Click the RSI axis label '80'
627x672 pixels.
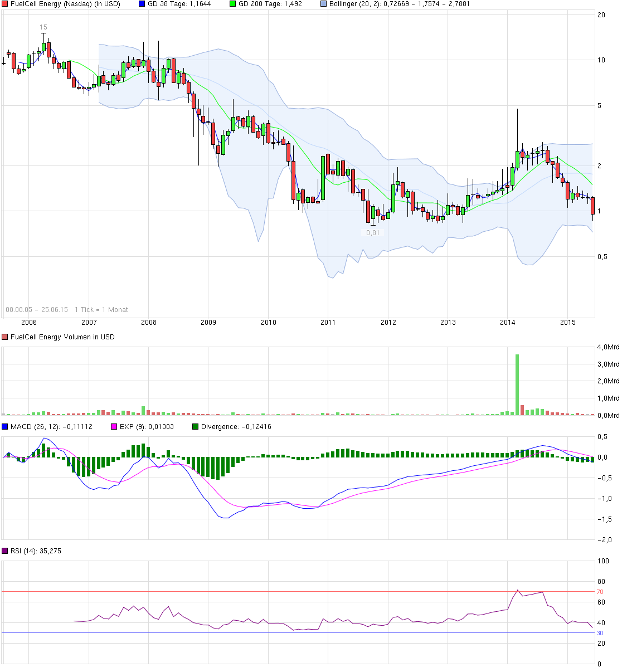601,582
